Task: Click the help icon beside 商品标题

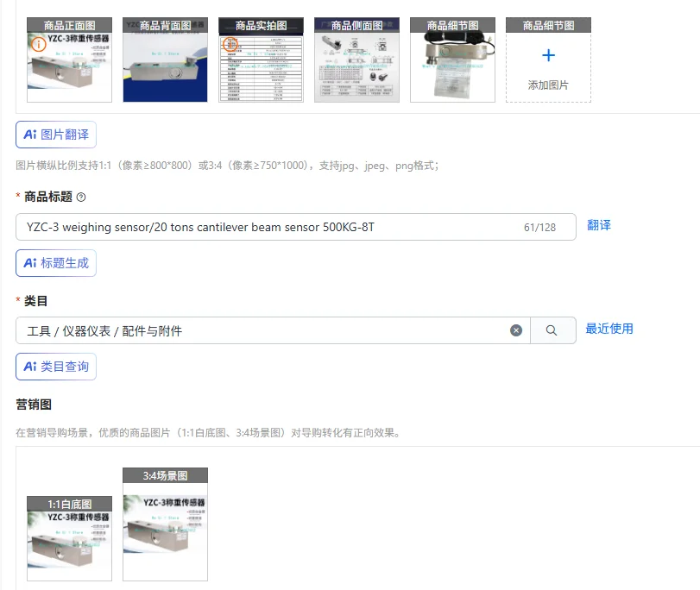Action: click(81, 198)
